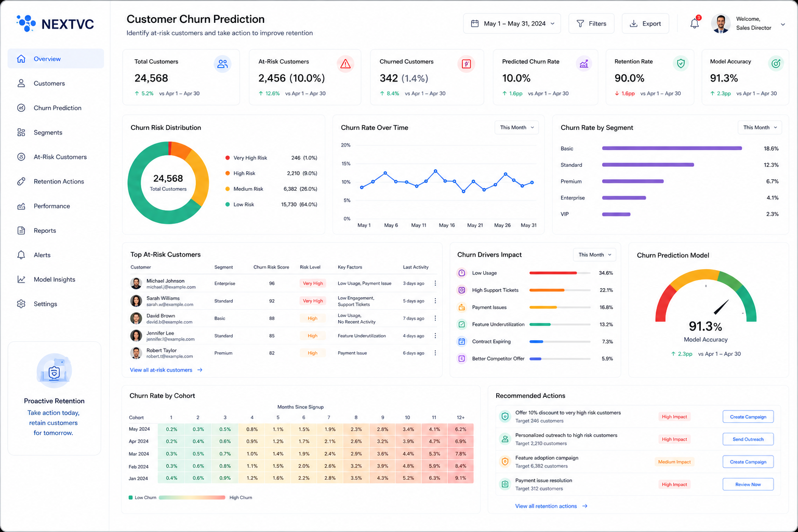Click the High Support Tickets driver icon

[x=461, y=290]
